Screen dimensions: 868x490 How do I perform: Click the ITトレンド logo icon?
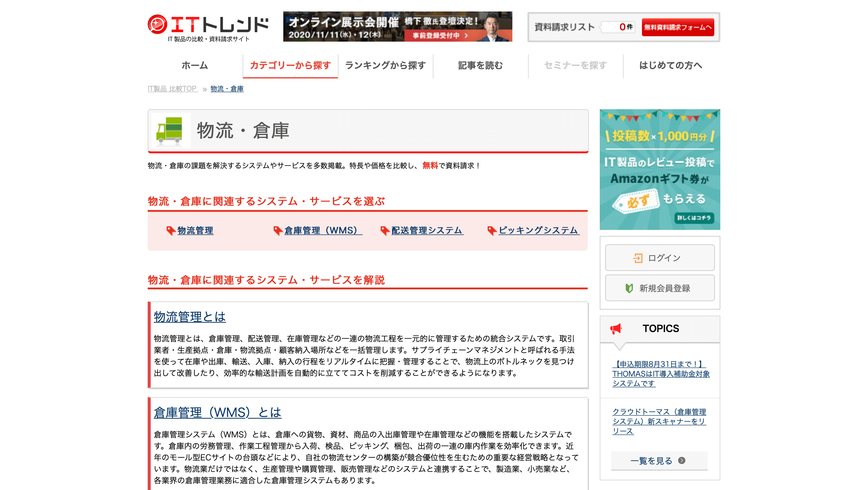[157, 25]
